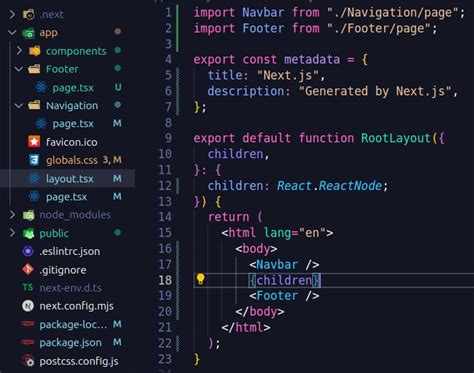
Task: Click the favicon.ico star icon
Action: pyautogui.click(x=34, y=142)
